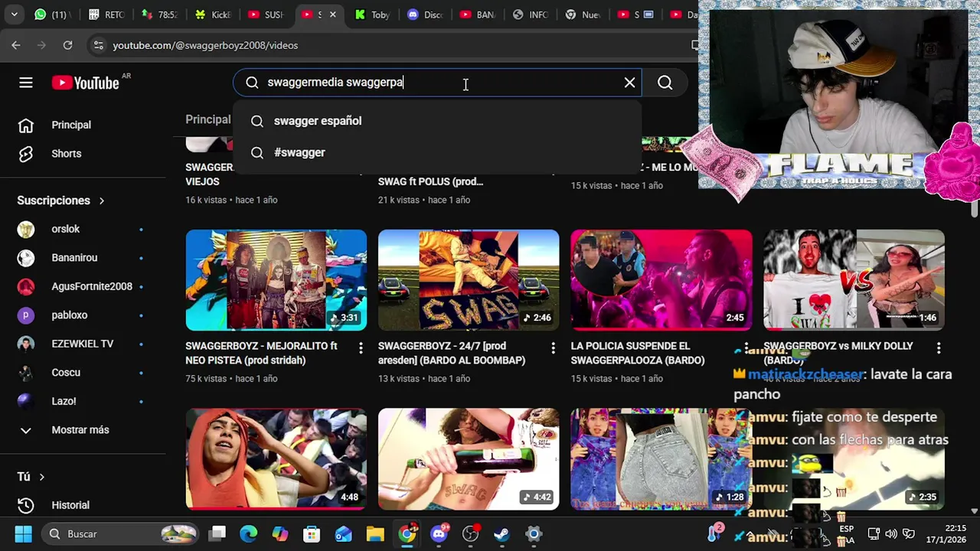Switch to the Kick tab labeled KickE

tap(214, 15)
